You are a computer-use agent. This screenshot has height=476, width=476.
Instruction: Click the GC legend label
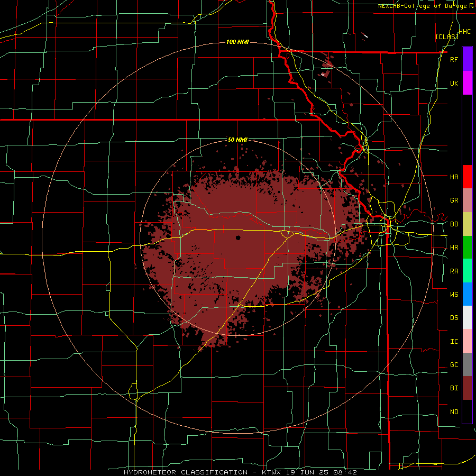[x=454, y=365]
